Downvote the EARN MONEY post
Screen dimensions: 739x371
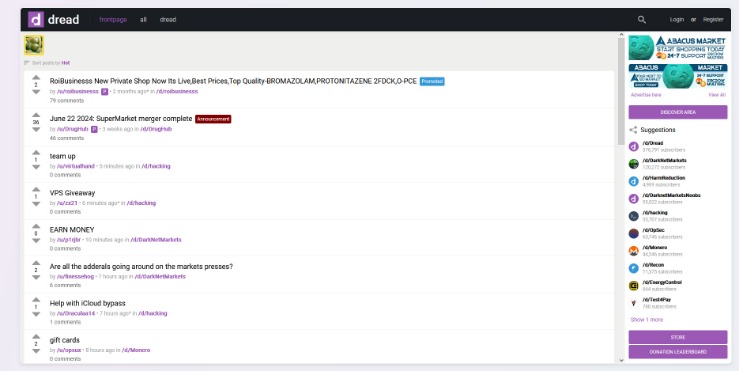[36, 240]
